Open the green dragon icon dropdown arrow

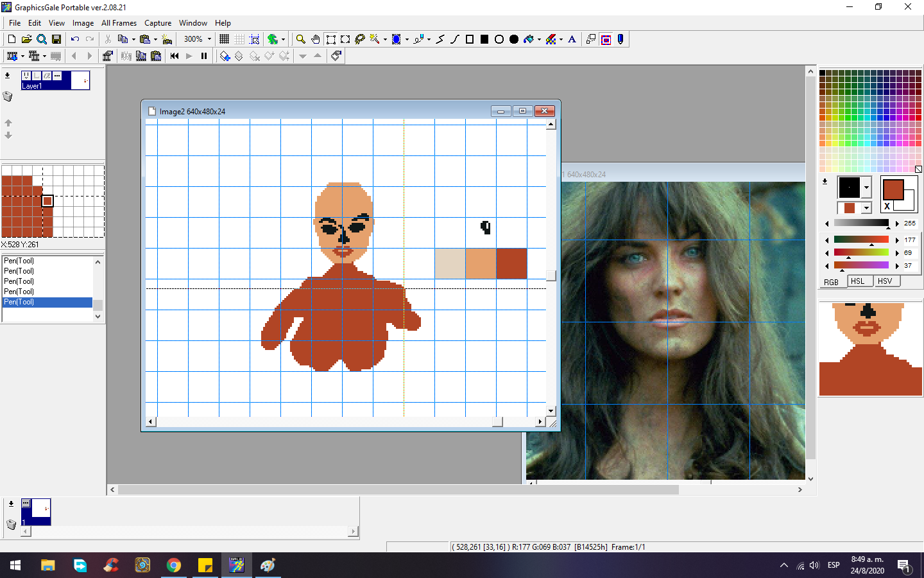(x=283, y=39)
